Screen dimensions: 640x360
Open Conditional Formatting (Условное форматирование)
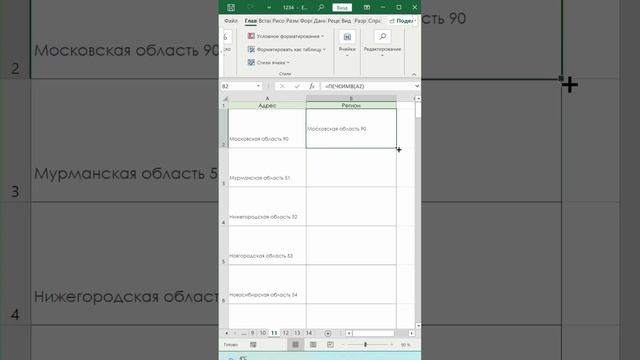(286, 36)
